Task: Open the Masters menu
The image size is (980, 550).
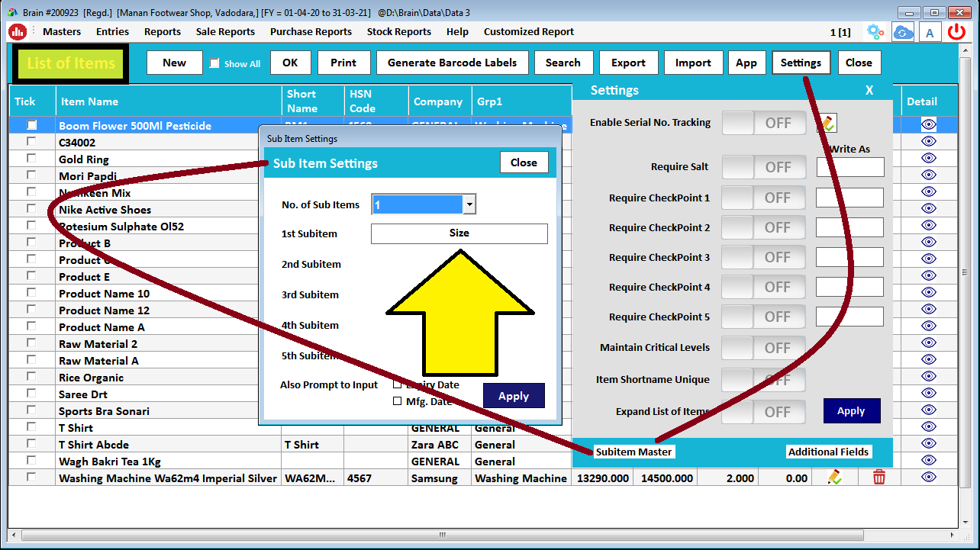Action: coord(61,31)
